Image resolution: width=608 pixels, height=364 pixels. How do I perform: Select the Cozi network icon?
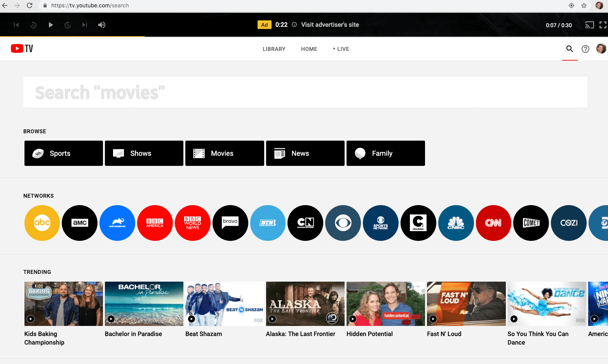pyautogui.click(x=569, y=223)
